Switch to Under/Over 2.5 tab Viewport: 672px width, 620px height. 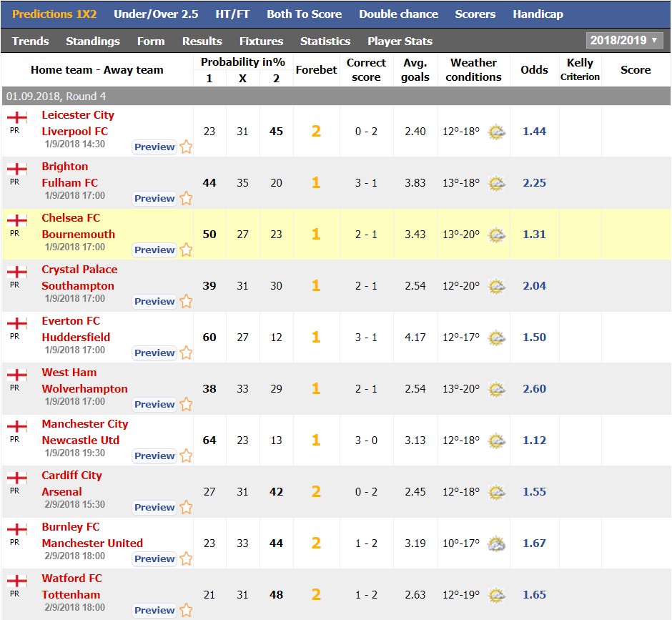(x=156, y=14)
